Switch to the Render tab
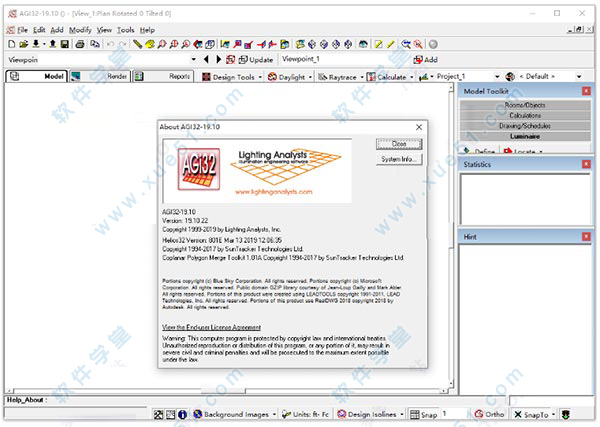The image size is (600, 427). tap(111, 76)
